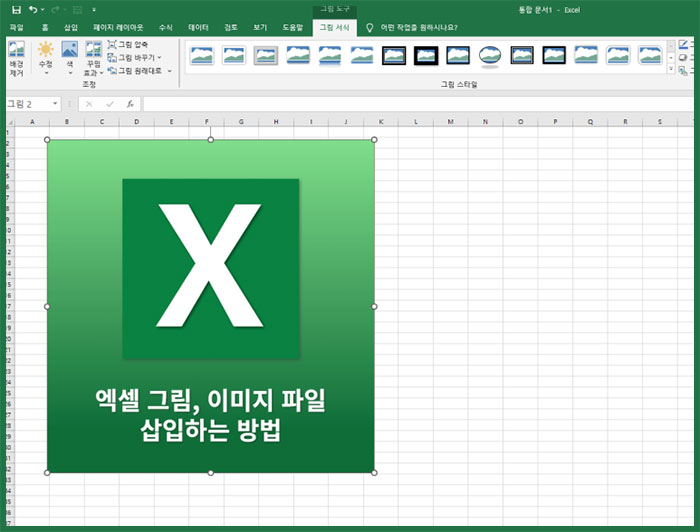This screenshot has width=700, height=532.
Task: Apply the fourteenth rounded corner picture style
Action: [618, 56]
